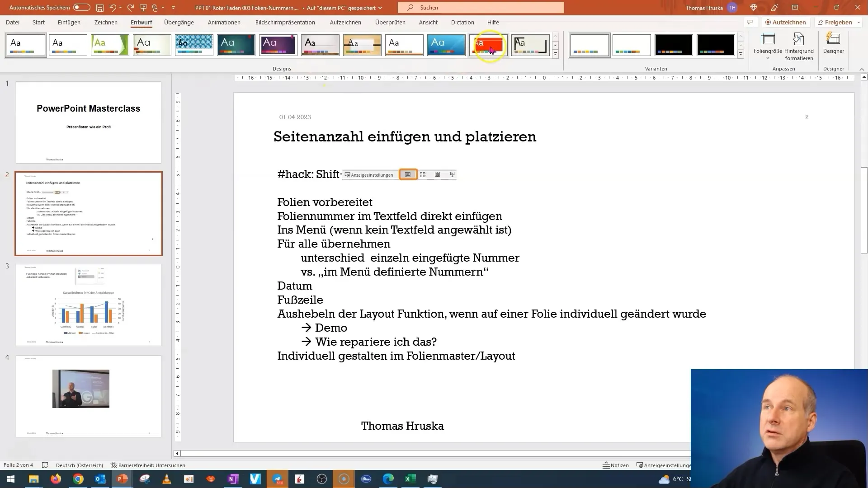Click the PowerPoint taskbar icon
The width and height of the screenshot is (868, 488).
[x=122, y=479]
